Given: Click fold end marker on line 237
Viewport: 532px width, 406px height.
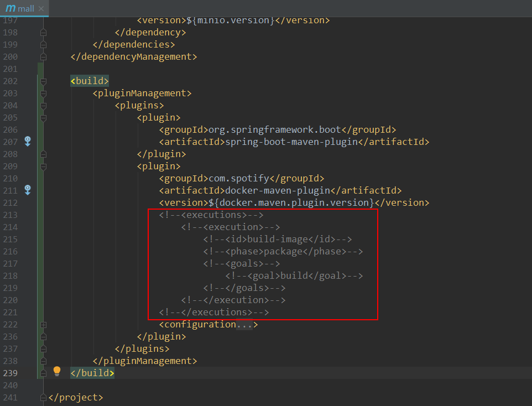Looking at the screenshot, I should [44, 349].
